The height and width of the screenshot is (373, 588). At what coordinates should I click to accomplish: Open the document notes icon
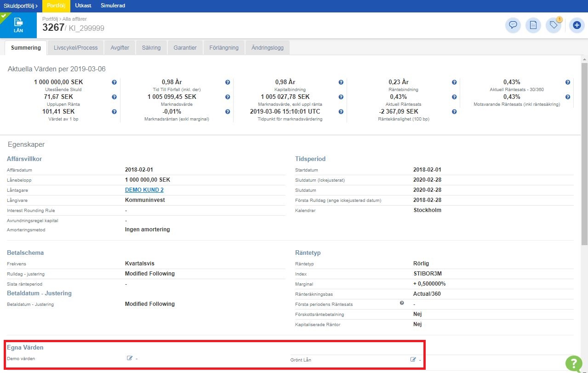coord(533,25)
